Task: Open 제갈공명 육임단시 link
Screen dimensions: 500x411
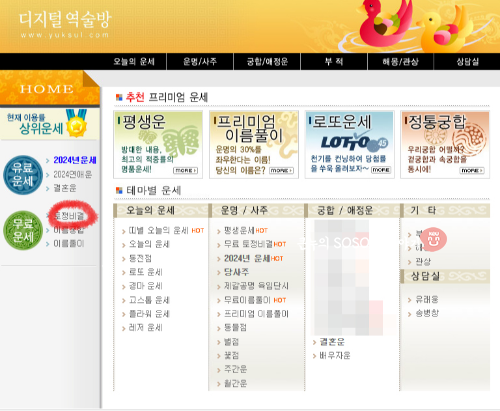Action: pyautogui.click(x=256, y=286)
